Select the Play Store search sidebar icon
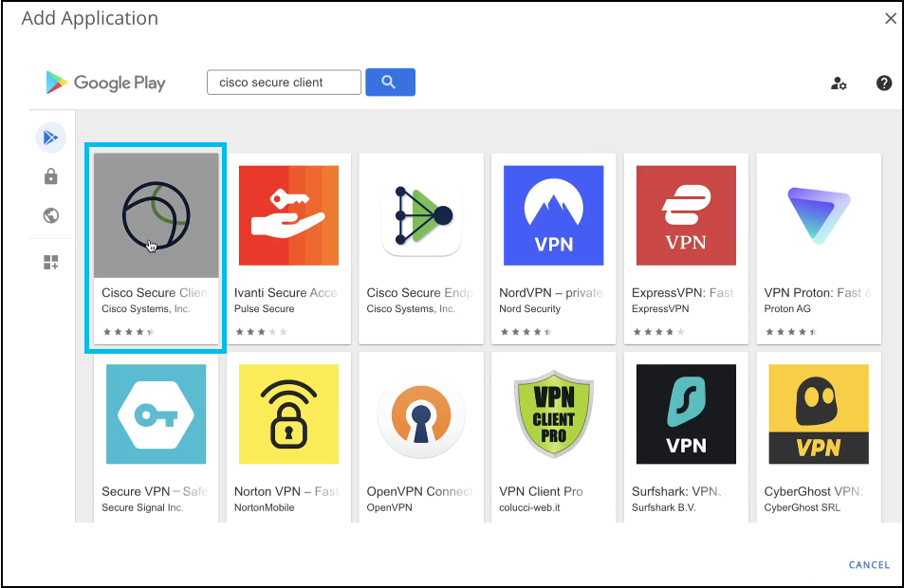Image resolution: width=904 pixels, height=588 pixels. coord(50,138)
